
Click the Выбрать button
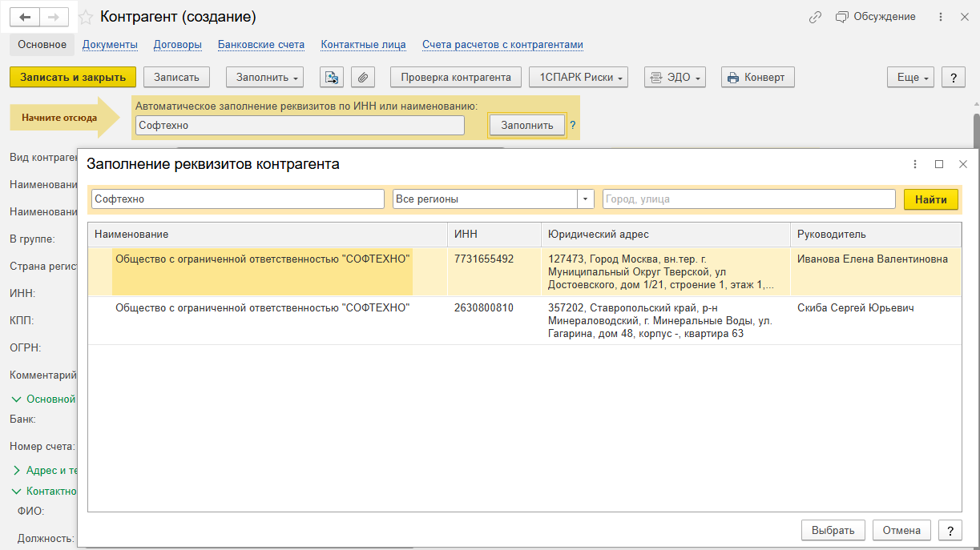coord(833,530)
